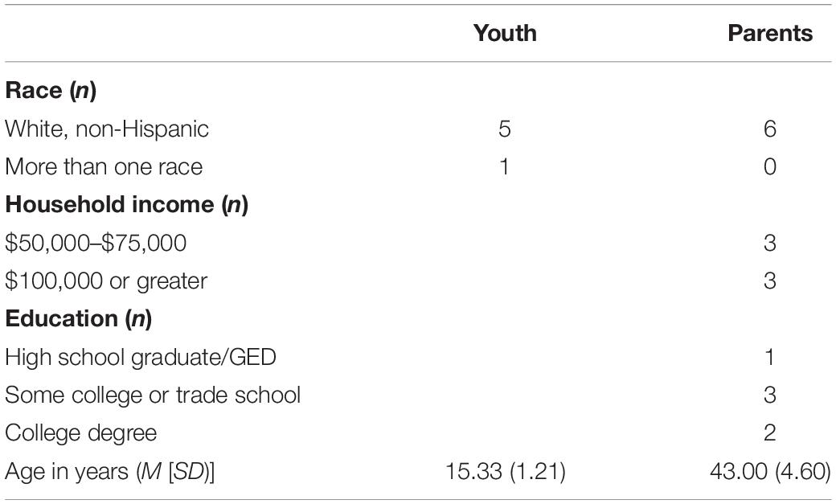Viewport: 836px width, 504px height.
Task: Click Some college or trade school label
Action: 153,395
